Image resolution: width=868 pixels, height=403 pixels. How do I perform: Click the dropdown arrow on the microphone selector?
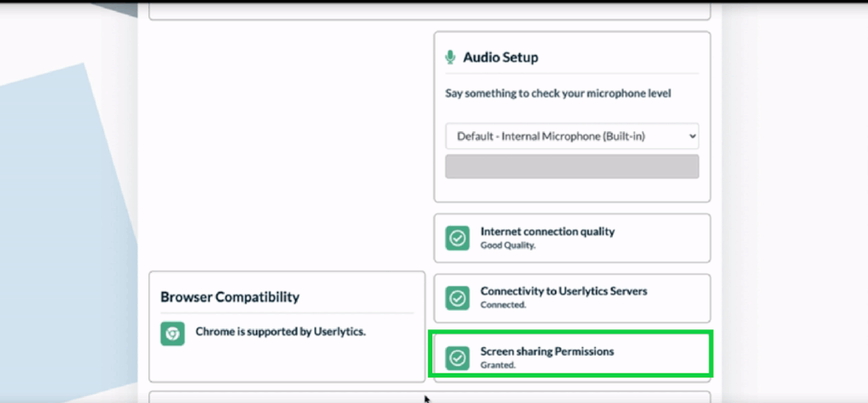coord(692,135)
